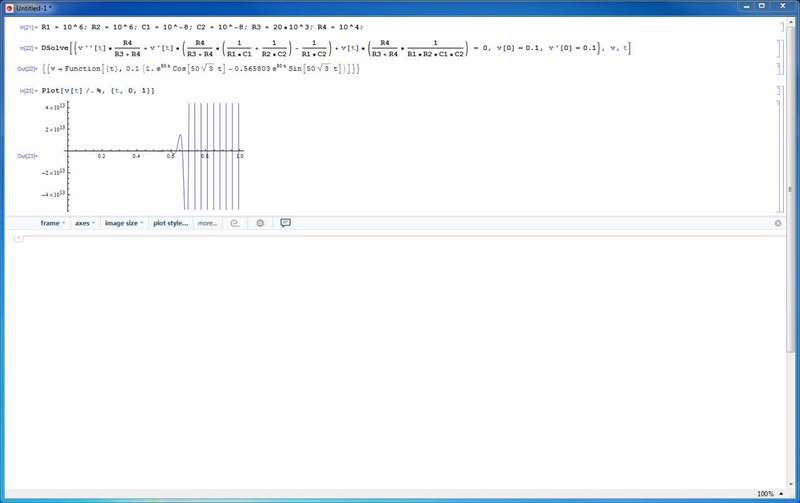Select the plot output cell bracket
This screenshot has width=800, height=503.
click(779, 156)
